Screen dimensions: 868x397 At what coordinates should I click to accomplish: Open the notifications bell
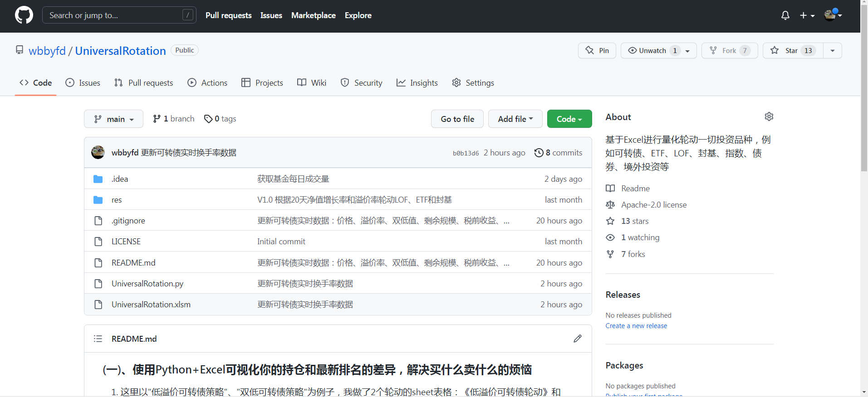pyautogui.click(x=785, y=15)
